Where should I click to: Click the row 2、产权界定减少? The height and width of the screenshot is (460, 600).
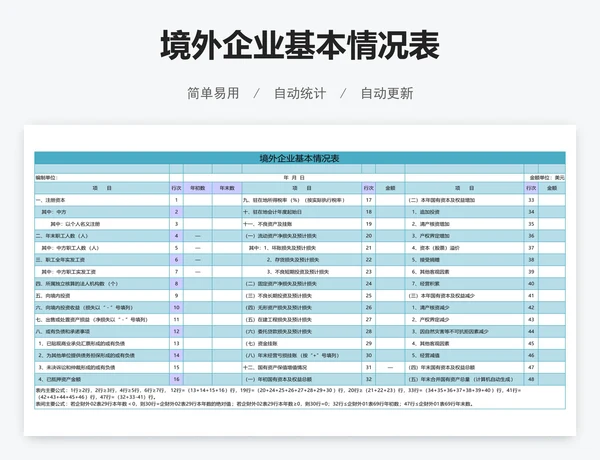pos(465,320)
